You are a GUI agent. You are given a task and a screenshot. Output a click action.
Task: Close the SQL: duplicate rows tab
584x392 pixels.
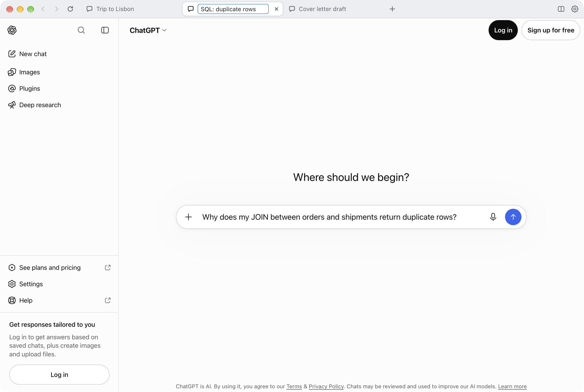click(x=276, y=9)
